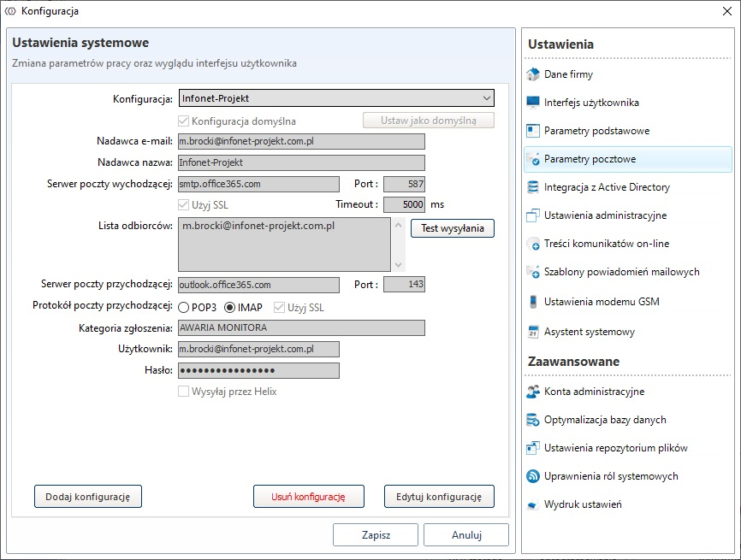Image resolution: width=741 pixels, height=560 pixels.
Task: Click the Dane firmy icon
Action: [x=533, y=74]
